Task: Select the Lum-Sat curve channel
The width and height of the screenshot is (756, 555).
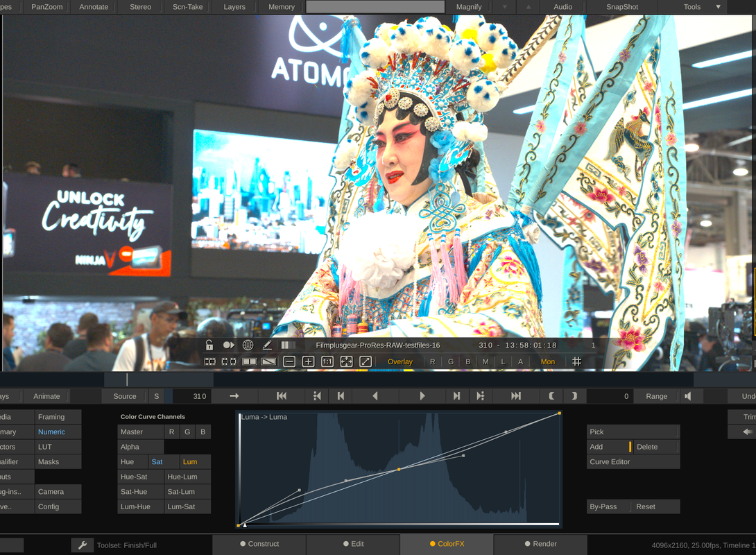Action: pos(187,506)
